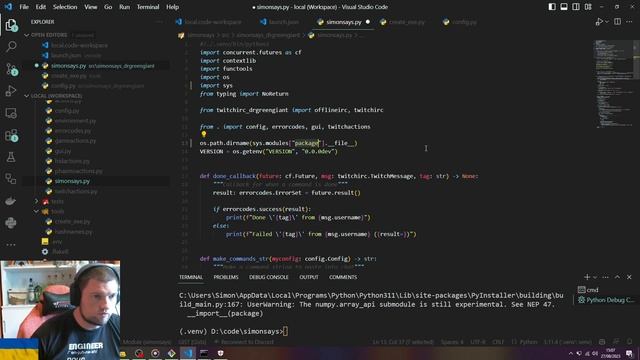Screen dimensions: 640x360
Task: Click the lightbulb code action icon
Action: [204, 134]
